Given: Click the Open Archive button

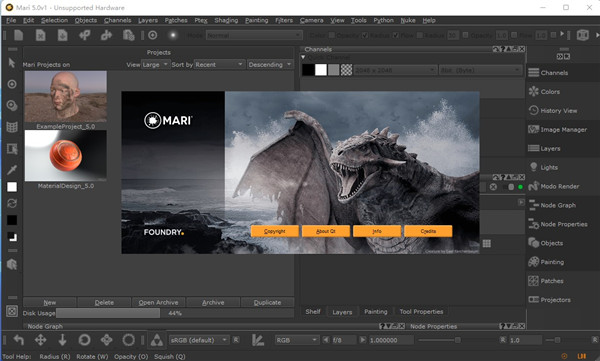Looking at the screenshot, I should coord(158,302).
